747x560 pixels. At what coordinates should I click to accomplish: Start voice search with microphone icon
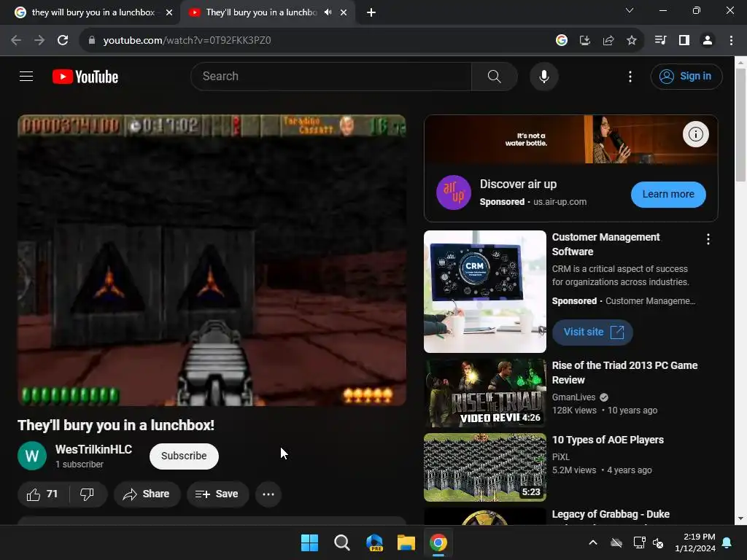click(x=543, y=76)
